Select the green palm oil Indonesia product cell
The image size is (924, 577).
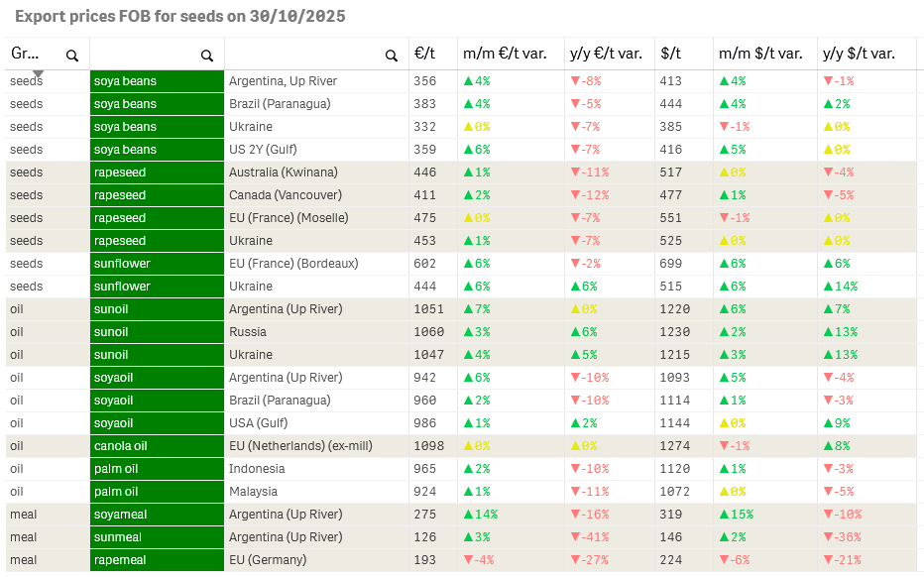(157, 469)
